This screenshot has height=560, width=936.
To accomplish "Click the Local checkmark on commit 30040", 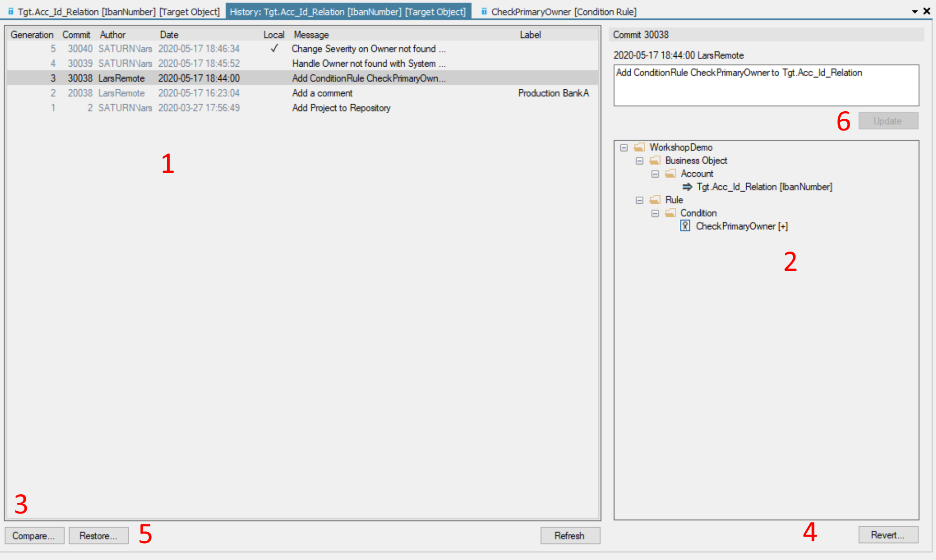I will (x=274, y=48).
